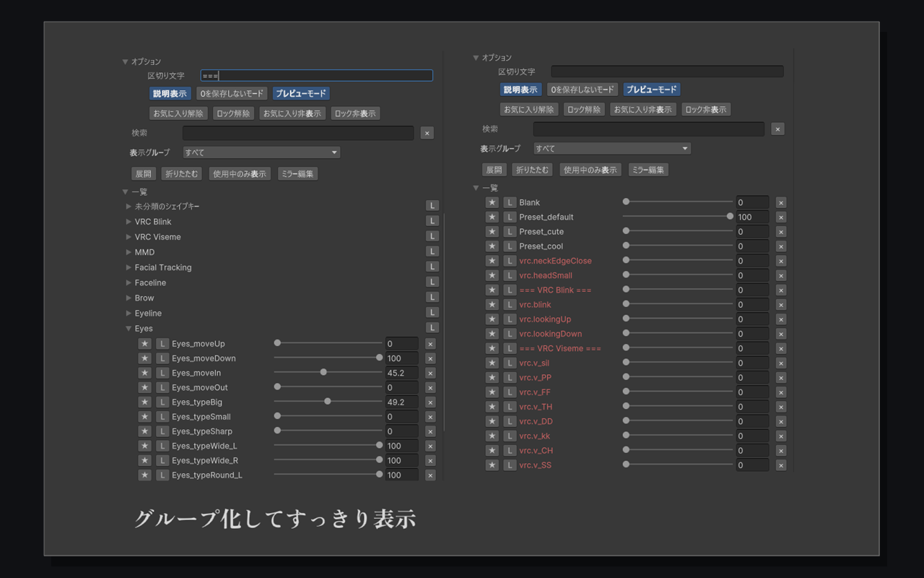
Task: Click 展開 button in the left panel
Action: (x=144, y=173)
